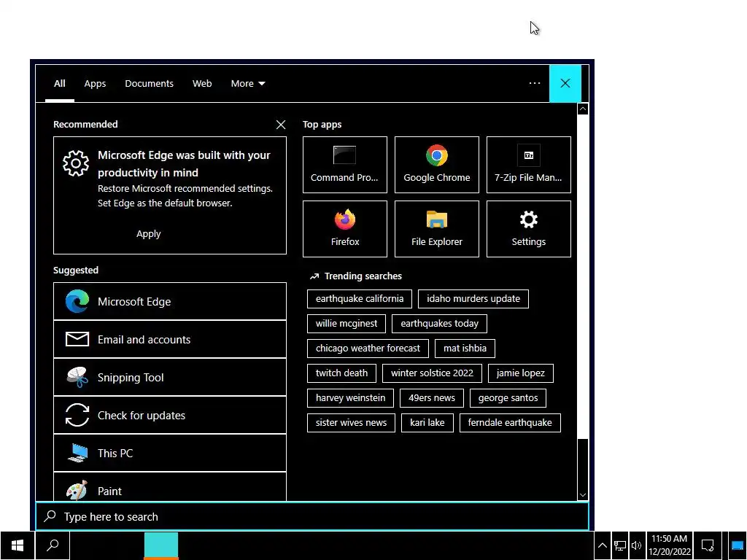Screen dimensions: 747x560
Task: Switch to the Apps tab
Action: click(x=95, y=84)
